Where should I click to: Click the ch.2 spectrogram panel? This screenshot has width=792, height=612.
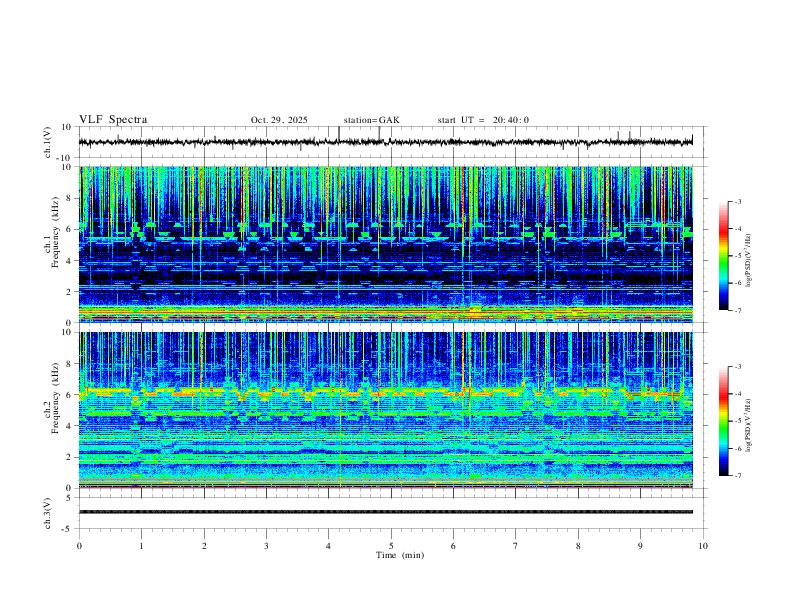tap(386, 410)
